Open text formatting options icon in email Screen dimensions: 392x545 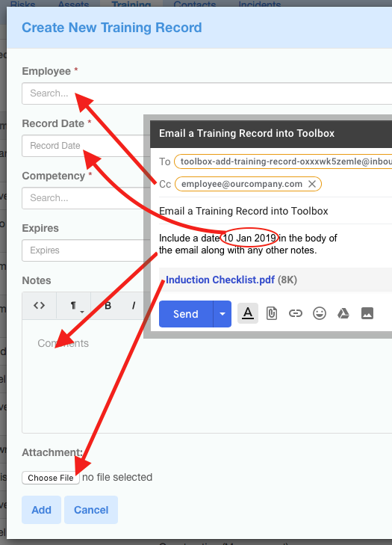tap(248, 313)
